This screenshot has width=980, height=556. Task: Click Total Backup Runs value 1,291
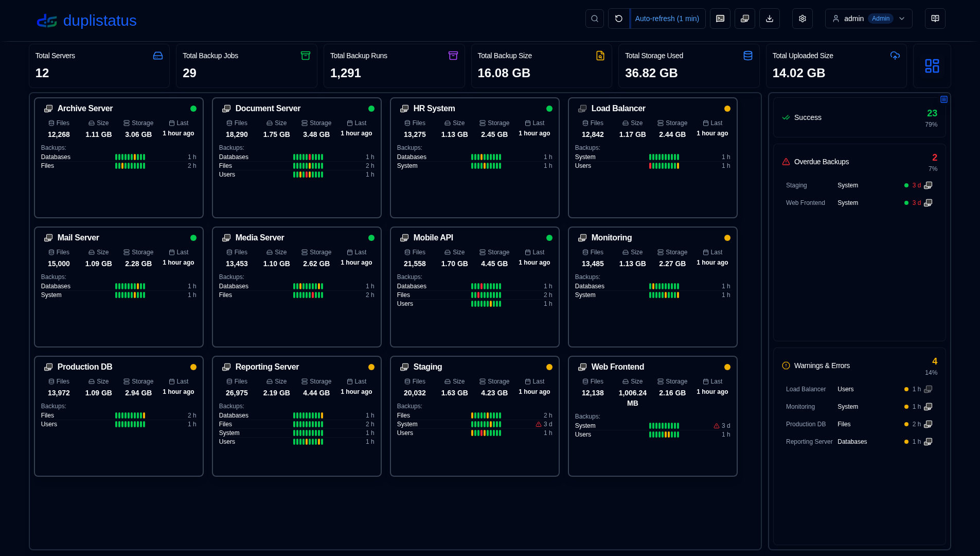pyautogui.click(x=346, y=73)
